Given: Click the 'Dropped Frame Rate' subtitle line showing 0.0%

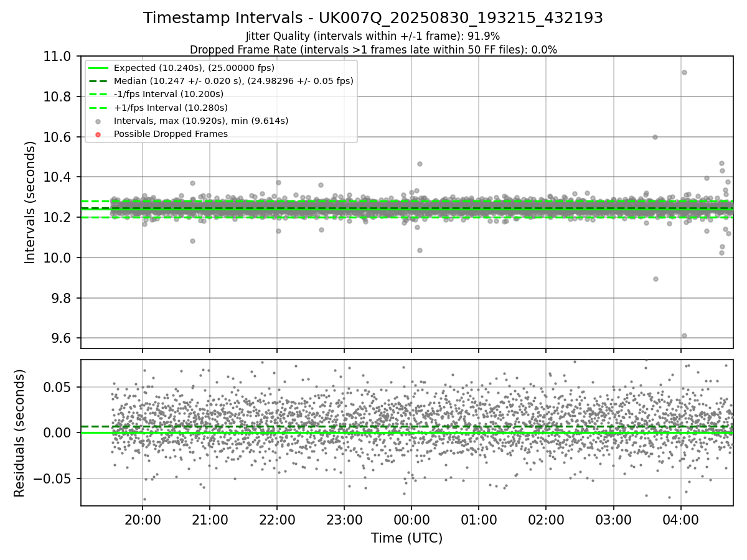Looking at the screenshot, I should (x=373, y=50).
